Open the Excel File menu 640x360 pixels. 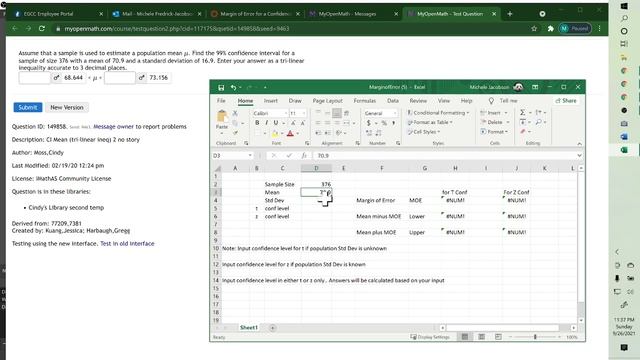point(221,100)
